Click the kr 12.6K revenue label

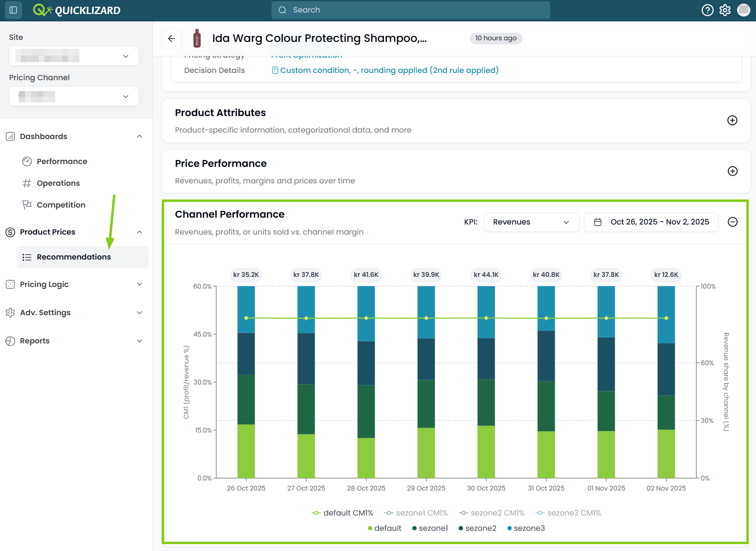point(666,274)
